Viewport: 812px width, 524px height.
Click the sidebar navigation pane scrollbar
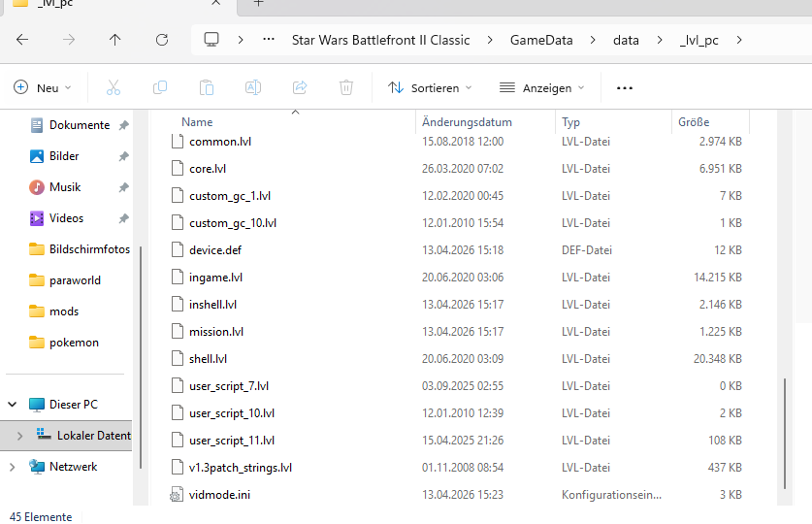click(141, 357)
